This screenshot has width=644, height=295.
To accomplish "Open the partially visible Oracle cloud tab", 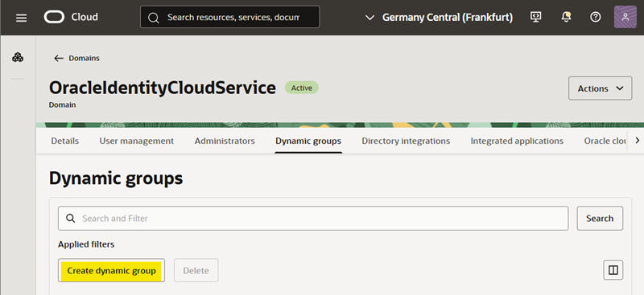I will pyautogui.click(x=605, y=141).
